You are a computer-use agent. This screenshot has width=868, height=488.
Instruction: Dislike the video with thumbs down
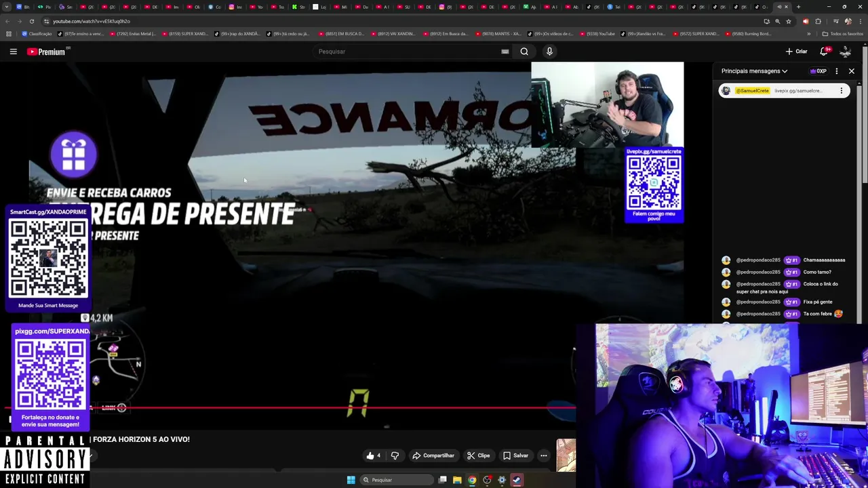395,455
